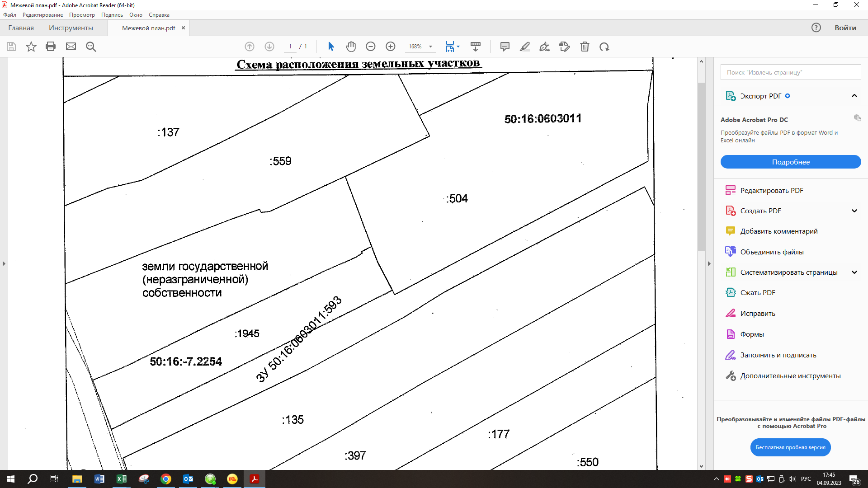Collapse the Экспорт PDF panel section
The width and height of the screenshot is (868, 488).
tap(854, 96)
